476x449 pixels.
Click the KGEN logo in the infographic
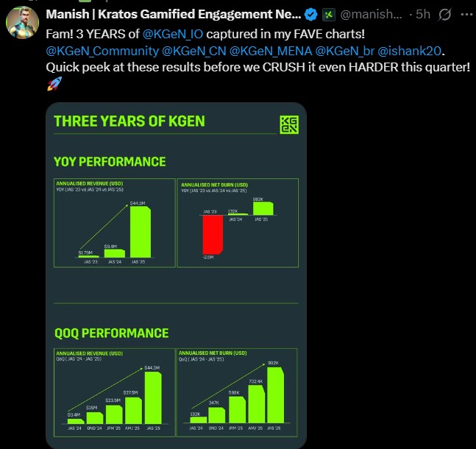click(289, 125)
